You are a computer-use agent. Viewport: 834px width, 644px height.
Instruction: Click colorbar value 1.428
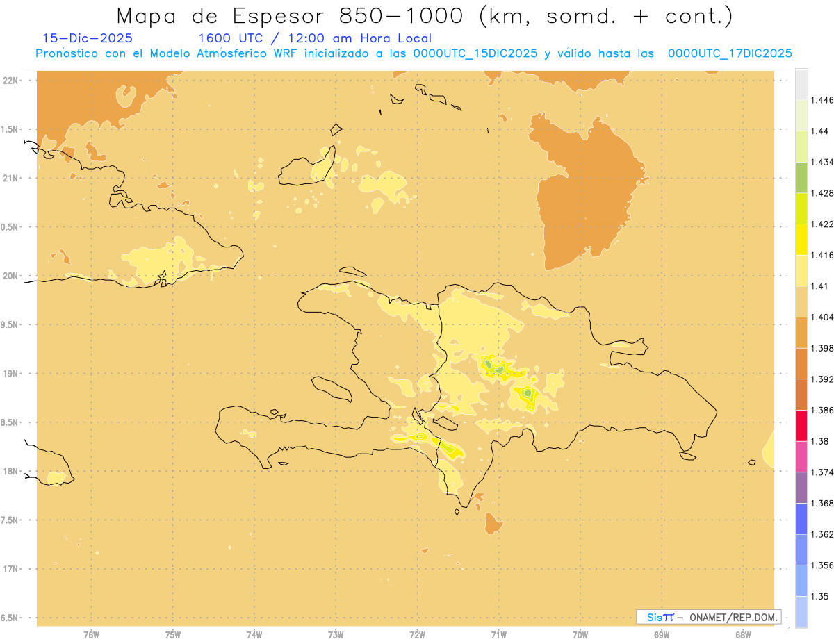(x=823, y=193)
